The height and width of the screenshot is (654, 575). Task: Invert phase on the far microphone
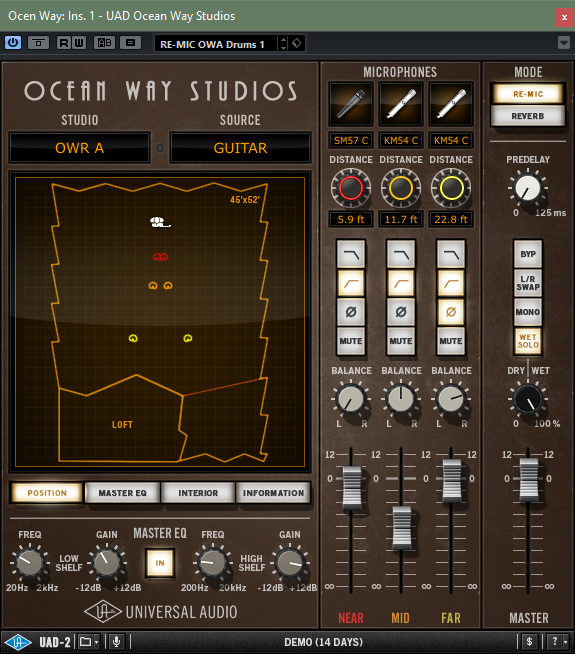pyautogui.click(x=451, y=312)
